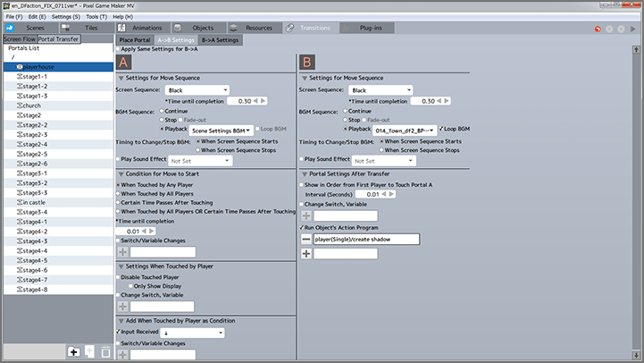Click the minus icon beside player(Single)/create shadow
Viewport: 644px width, 363px height.
[x=305, y=240]
